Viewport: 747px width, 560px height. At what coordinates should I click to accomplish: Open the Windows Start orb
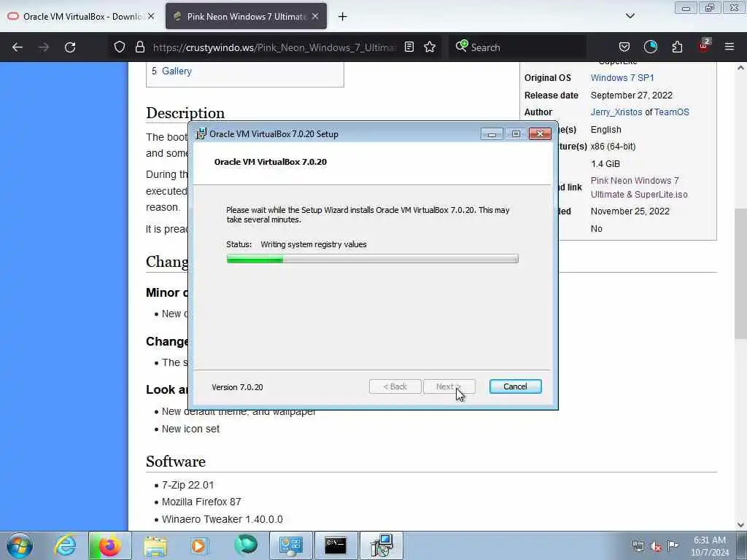20,545
